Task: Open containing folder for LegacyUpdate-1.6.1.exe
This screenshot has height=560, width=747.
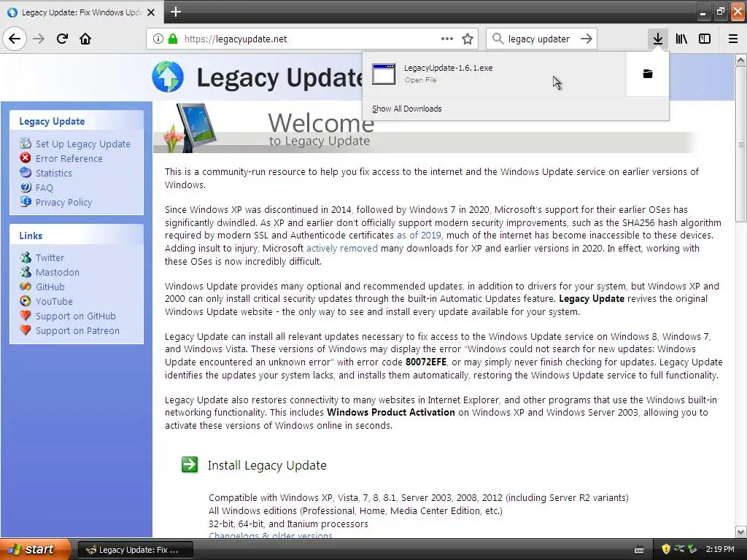Action: (648, 74)
